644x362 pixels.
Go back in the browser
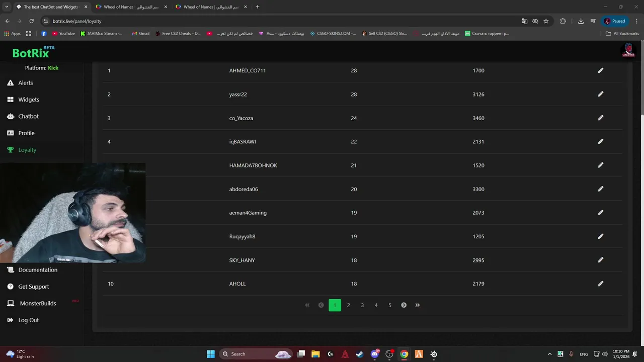pyautogui.click(x=7, y=21)
